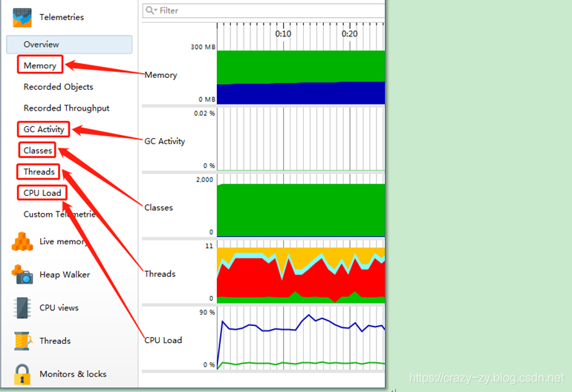
Task: Click the Threads graph row label
Action: (160, 274)
